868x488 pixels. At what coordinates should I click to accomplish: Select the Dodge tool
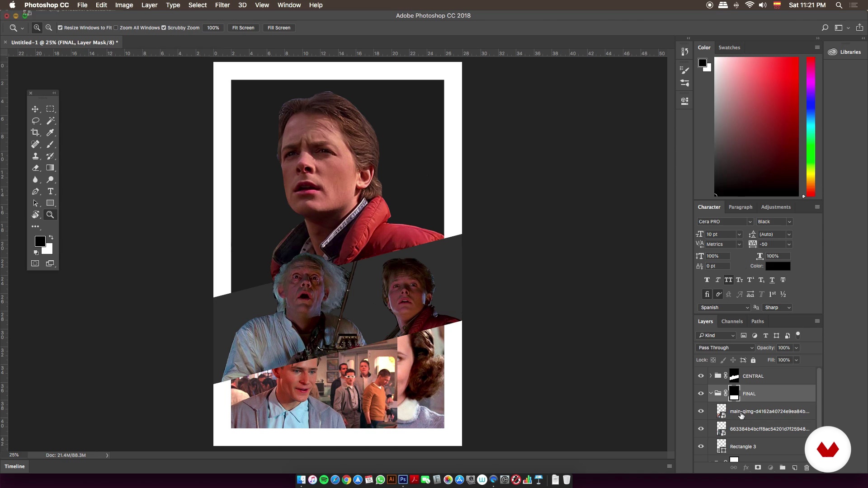pyautogui.click(x=50, y=179)
